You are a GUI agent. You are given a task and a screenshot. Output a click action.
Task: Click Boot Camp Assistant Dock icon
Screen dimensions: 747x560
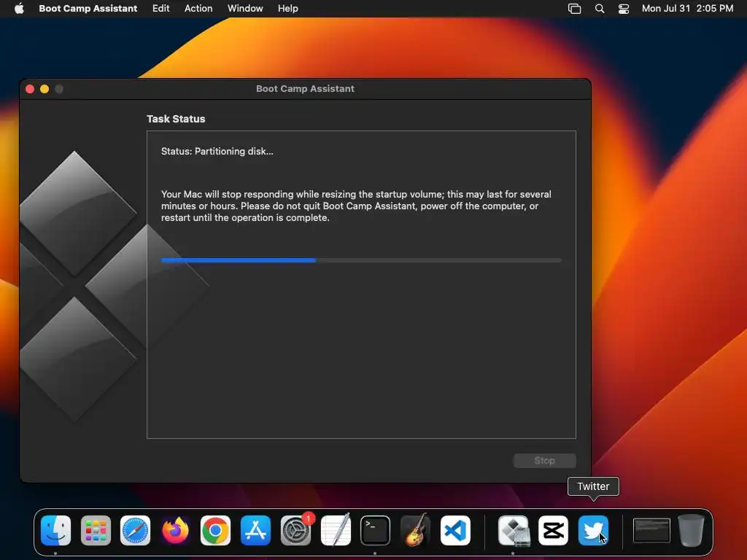point(514,530)
